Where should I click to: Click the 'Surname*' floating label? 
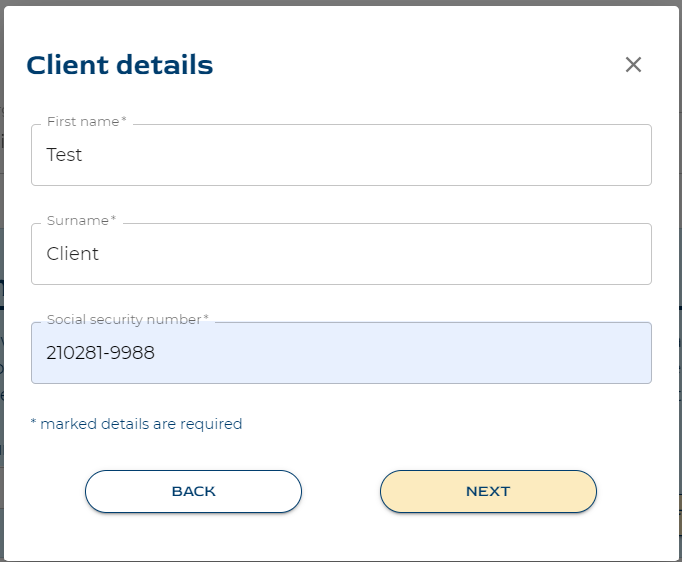click(x=81, y=221)
